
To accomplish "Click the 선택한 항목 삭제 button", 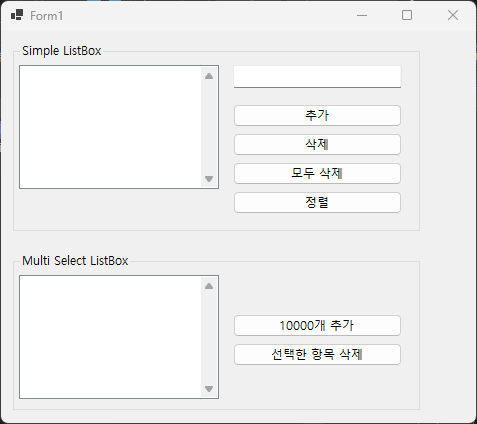I will [x=317, y=355].
